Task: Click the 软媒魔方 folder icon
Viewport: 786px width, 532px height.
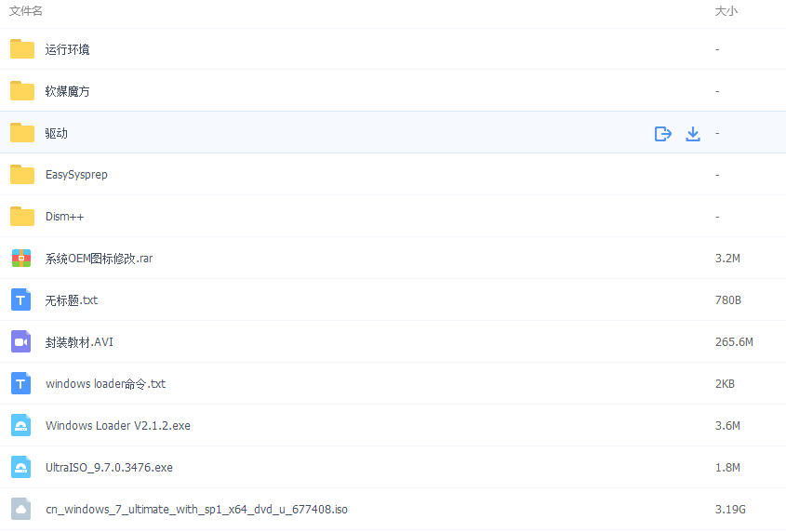Action: 22,91
